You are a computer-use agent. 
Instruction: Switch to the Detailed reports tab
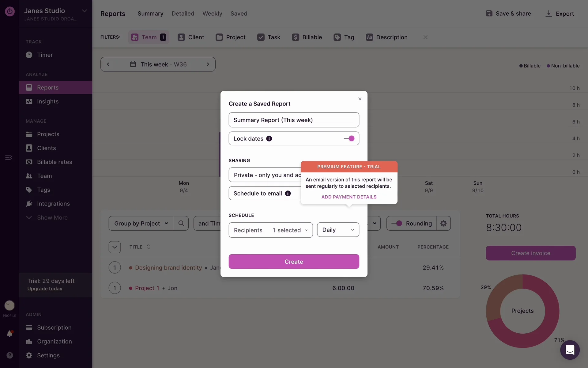point(183,13)
